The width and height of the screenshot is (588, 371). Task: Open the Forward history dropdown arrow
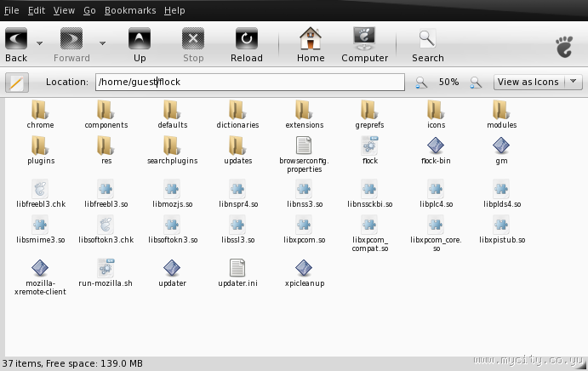[x=102, y=43]
